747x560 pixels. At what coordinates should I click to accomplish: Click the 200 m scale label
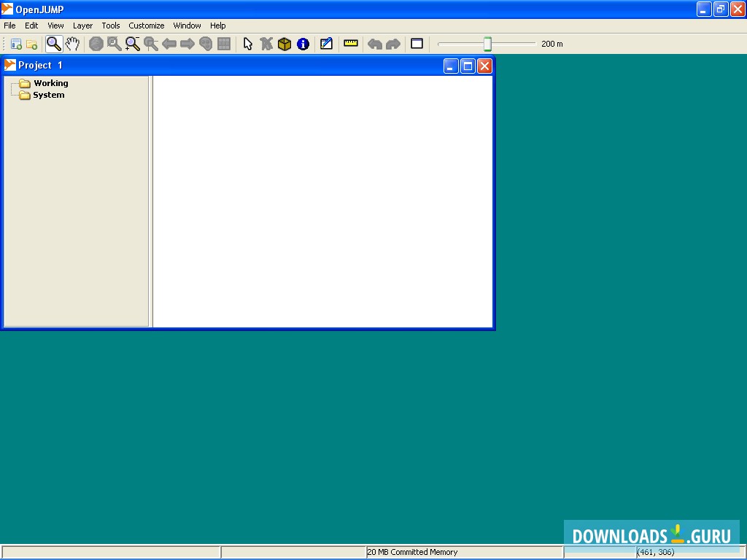click(x=552, y=44)
